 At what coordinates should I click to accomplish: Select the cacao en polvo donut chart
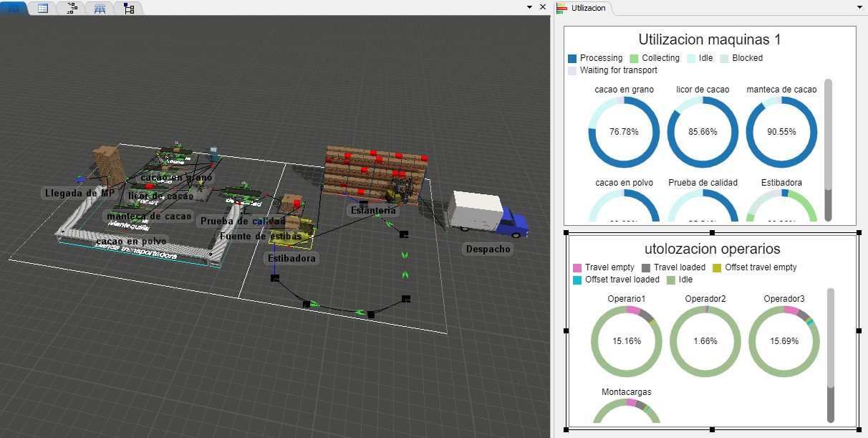click(624, 206)
